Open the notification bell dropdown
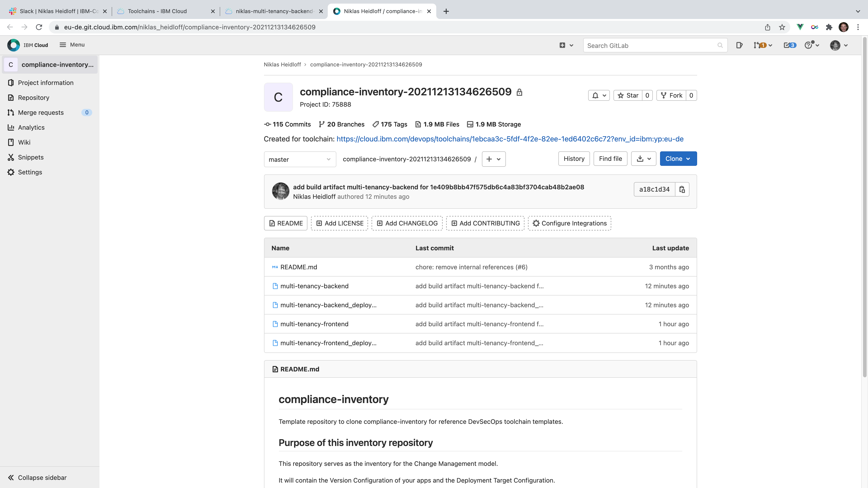Image resolution: width=868 pixels, height=488 pixels. click(599, 95)
